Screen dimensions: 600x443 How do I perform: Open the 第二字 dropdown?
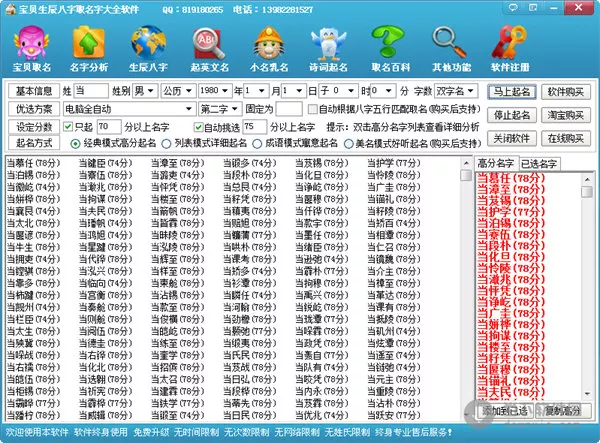[220, 109]
